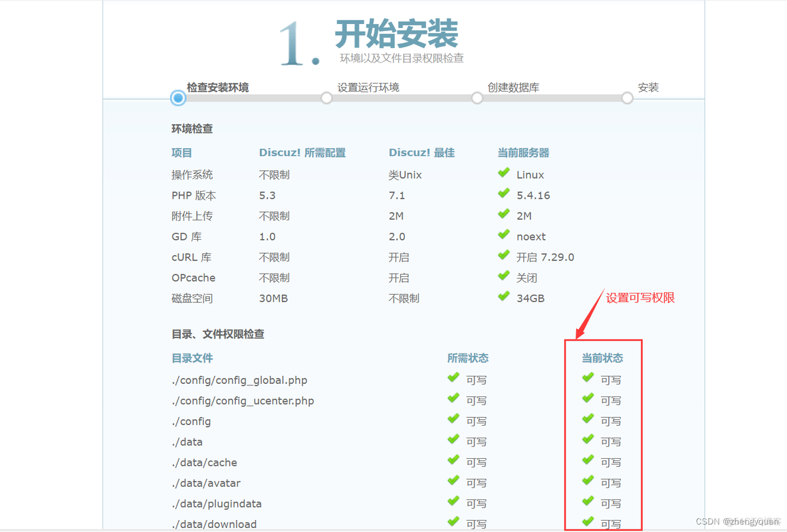The height and width of the screenshot is (532, 787).
Task: Select the 创建数据库 step circle
Action: [477, 98]
